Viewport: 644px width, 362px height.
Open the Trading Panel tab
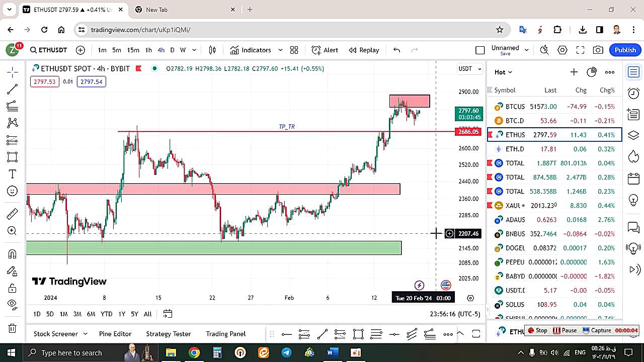225,334
